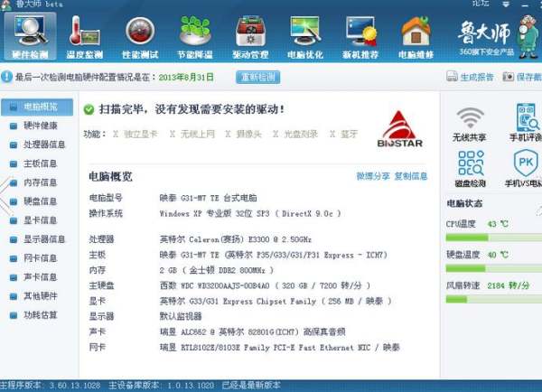542x392 pixels.
Task: Click the 硬盘温度 green progress bar
Action: tap(494, 268)
